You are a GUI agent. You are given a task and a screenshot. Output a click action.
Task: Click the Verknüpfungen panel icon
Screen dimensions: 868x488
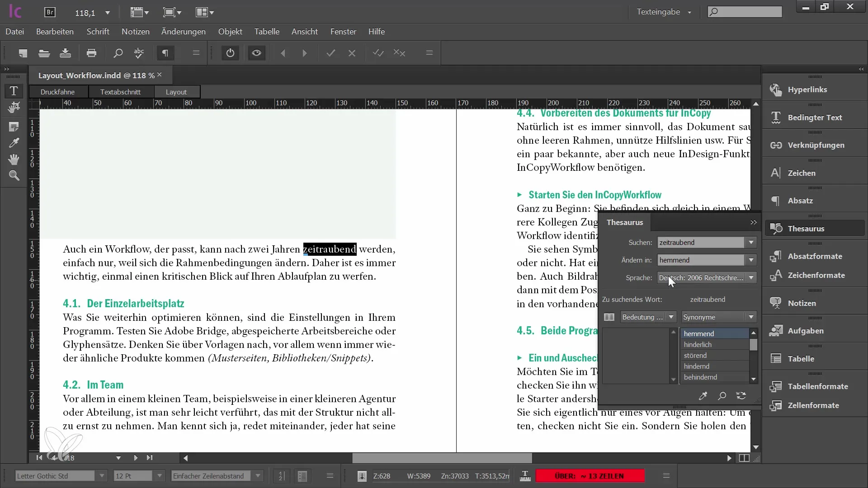coord(776,145)
